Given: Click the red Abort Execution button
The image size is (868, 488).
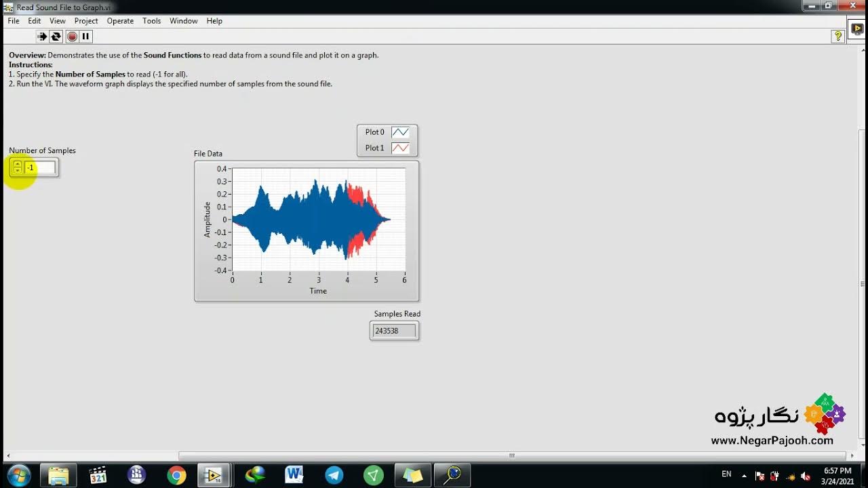Looking at the screenshot, I should [x=72, y=37].
